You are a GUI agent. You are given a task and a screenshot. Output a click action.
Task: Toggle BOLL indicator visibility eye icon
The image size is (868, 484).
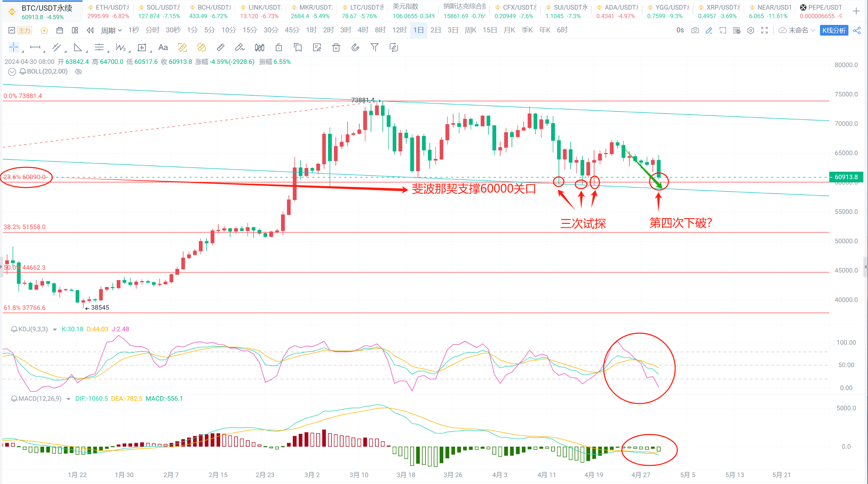click(79, 72)
